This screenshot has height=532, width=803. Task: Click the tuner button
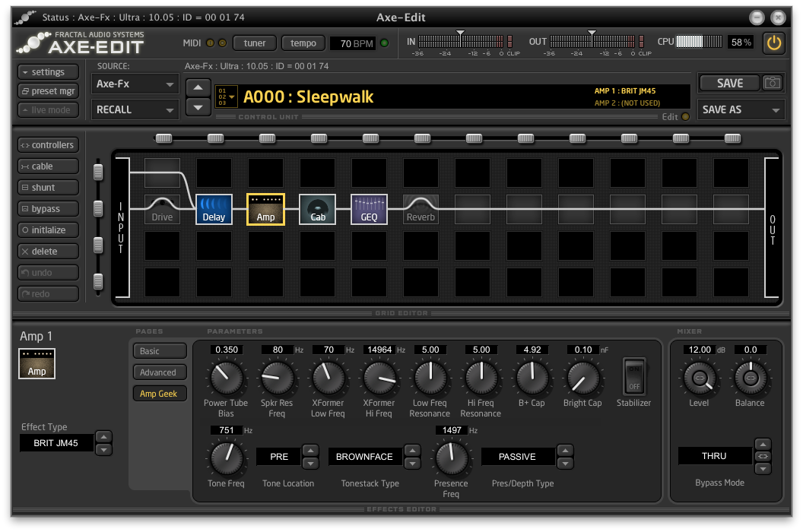(x=255, y=43)
